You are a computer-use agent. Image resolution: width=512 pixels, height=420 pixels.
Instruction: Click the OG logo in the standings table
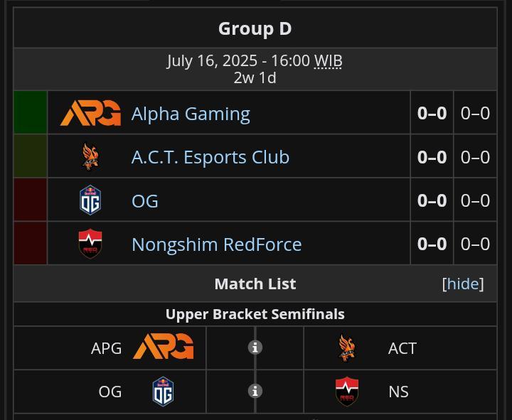[x=90, y=200]
